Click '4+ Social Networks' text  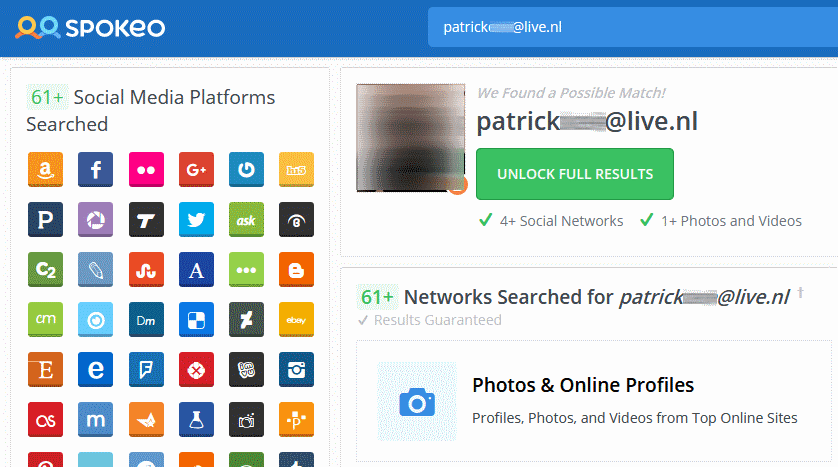pyautogui.click(x=561, y=221)
